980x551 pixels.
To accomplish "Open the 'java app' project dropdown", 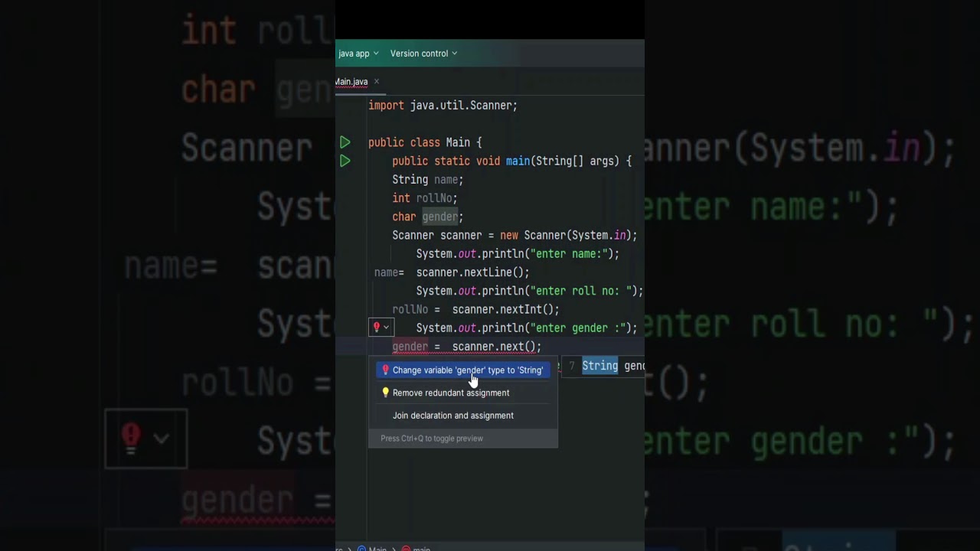I will [x=358, y=54].
